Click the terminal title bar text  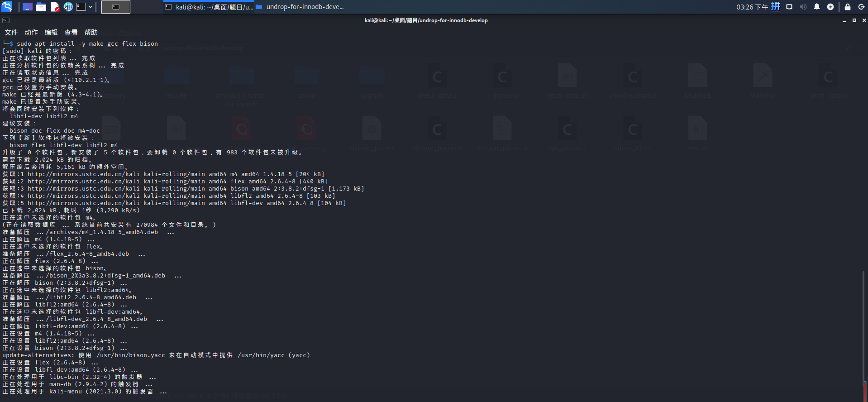(426, 20)
